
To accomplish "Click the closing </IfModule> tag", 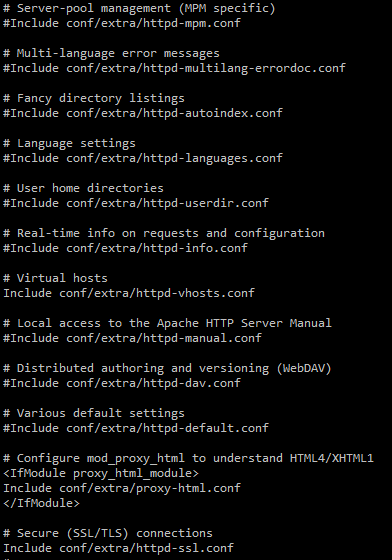I will (41, 503).
